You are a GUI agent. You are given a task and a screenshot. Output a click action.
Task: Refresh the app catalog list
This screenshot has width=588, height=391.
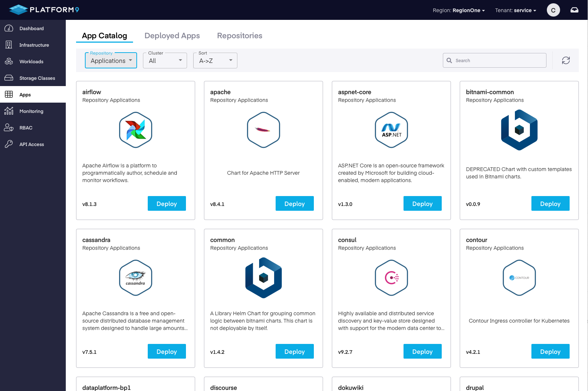(x=566, y=60)
